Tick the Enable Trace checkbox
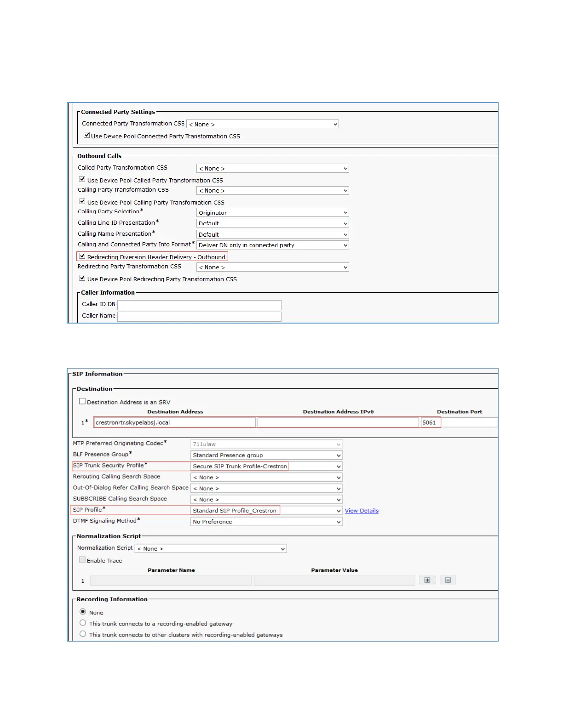Screen dimensions: 563x728 pos(82,560)
